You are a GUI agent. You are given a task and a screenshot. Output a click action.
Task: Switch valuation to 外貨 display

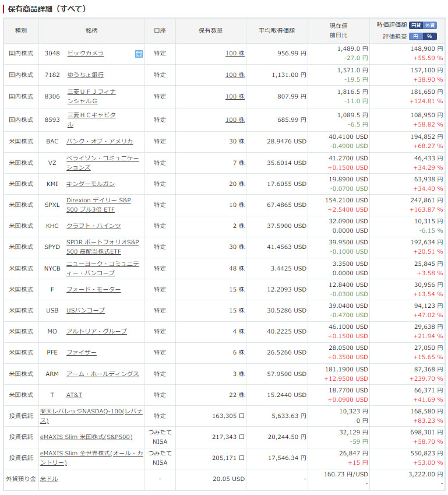429,25
